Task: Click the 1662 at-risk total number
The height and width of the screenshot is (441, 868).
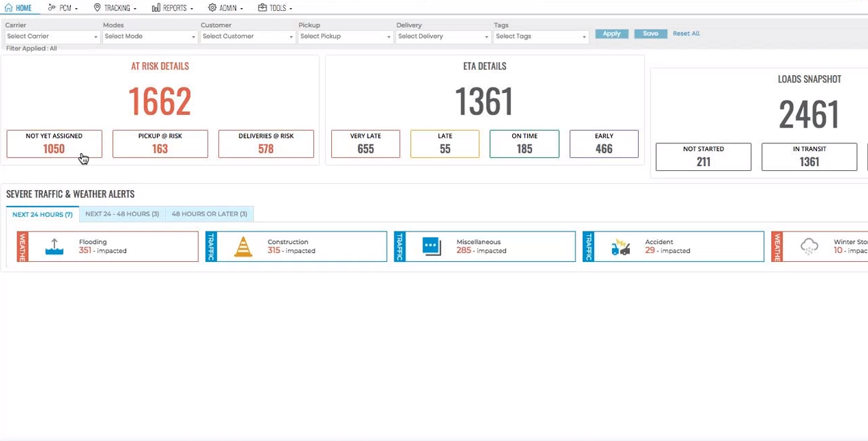Action: [x=160, y=101]
